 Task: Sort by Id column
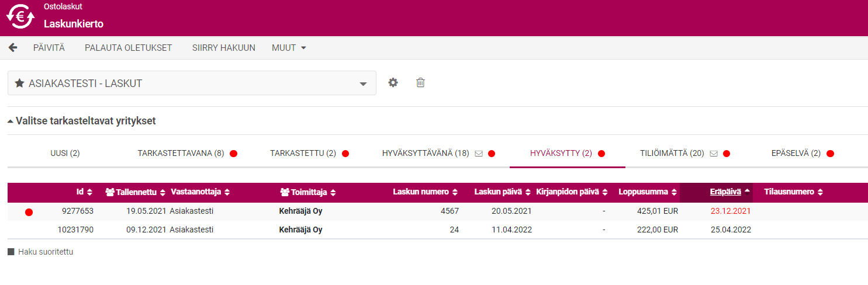[x=84, y=192]
